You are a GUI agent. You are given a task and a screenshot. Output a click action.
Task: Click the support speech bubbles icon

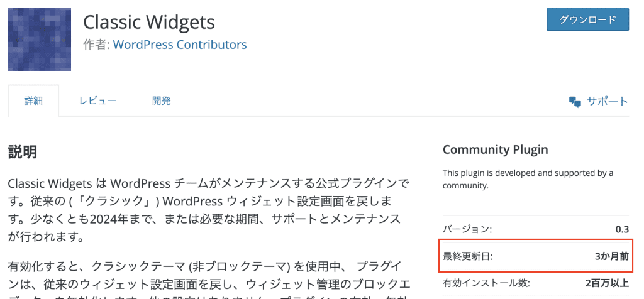click(x=575, y=102)
